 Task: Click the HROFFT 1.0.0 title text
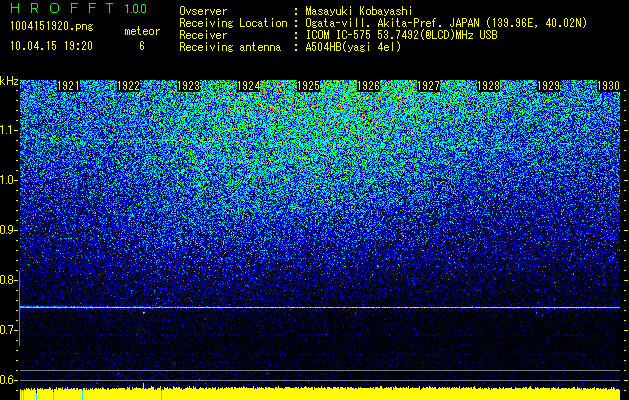[79, 8]
